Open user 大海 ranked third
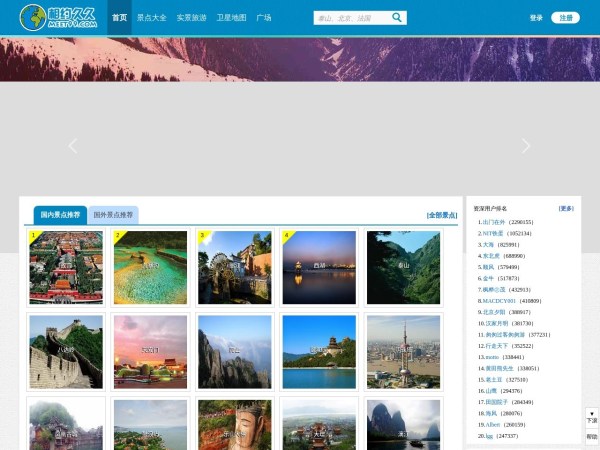Image resolution: width=600 pixels, height=450 pixels. coord(488,245)
